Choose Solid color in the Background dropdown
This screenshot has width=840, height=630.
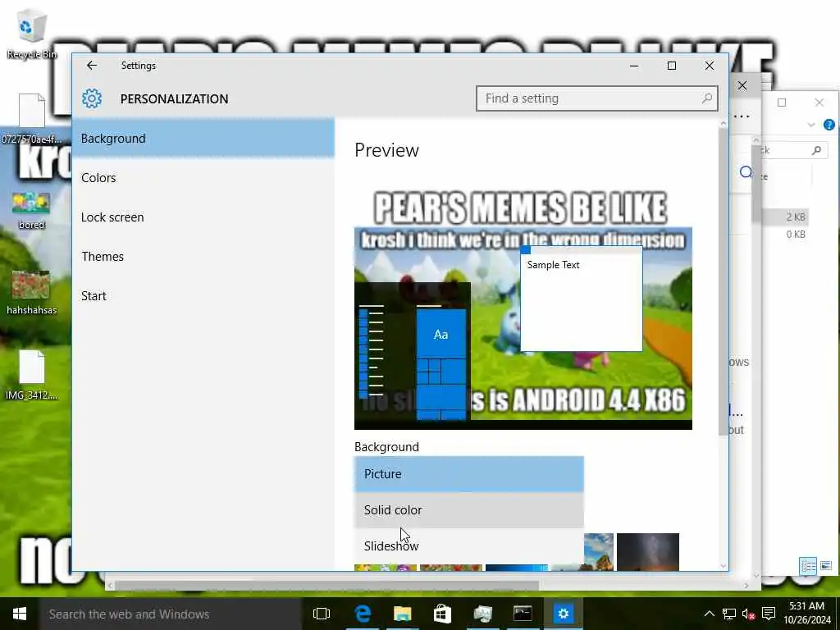pos(469,510)
